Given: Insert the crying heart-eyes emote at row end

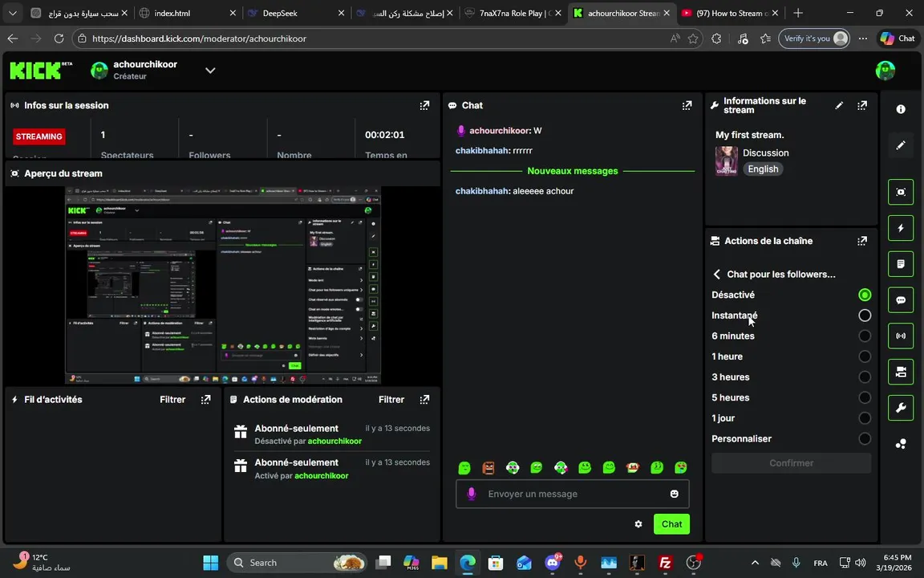Looking at the screenshot, I should tap(681, 467).
